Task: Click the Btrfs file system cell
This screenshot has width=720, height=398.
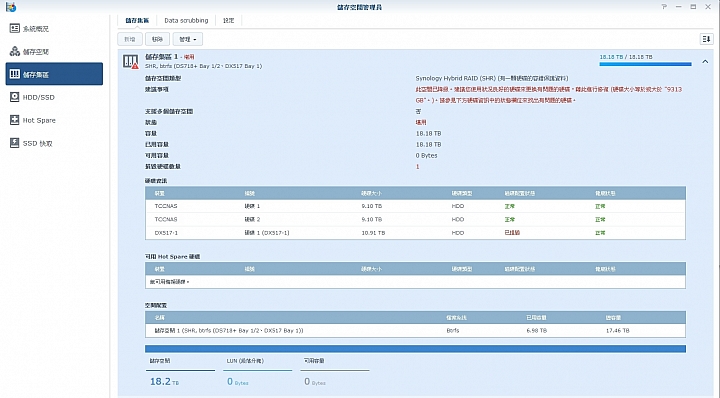Action: pyautogui.click(x=452, y=331)
